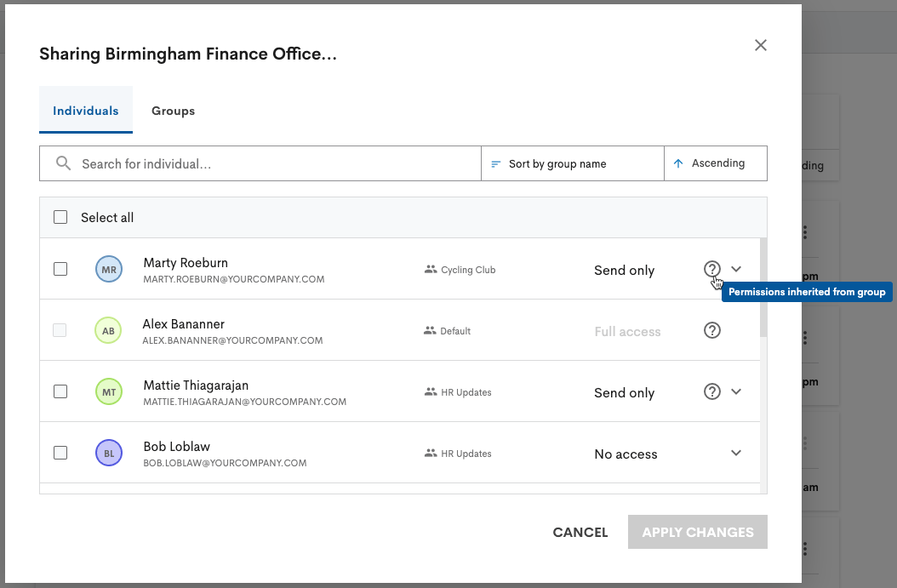Screen dimensions: 897x588
Task: Expand Marty Roeburn's Send only permission dropdown
Action: pyautogui.click(x=736, y=269)
